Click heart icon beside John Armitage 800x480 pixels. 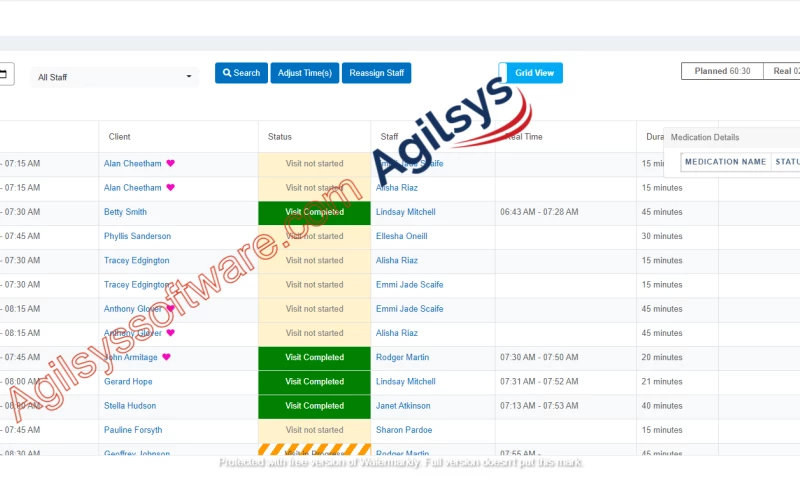click(x=166, y=357)
